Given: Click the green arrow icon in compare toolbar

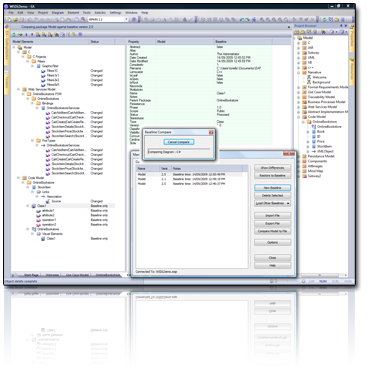Looking at the screenshot, I should coord(20,34).
